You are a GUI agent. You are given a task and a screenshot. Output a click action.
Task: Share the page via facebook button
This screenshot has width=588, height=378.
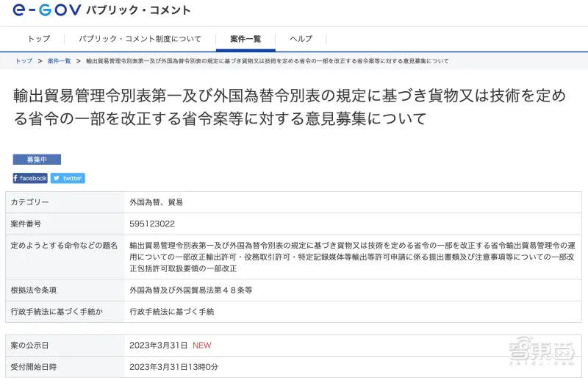pos(30,178)
